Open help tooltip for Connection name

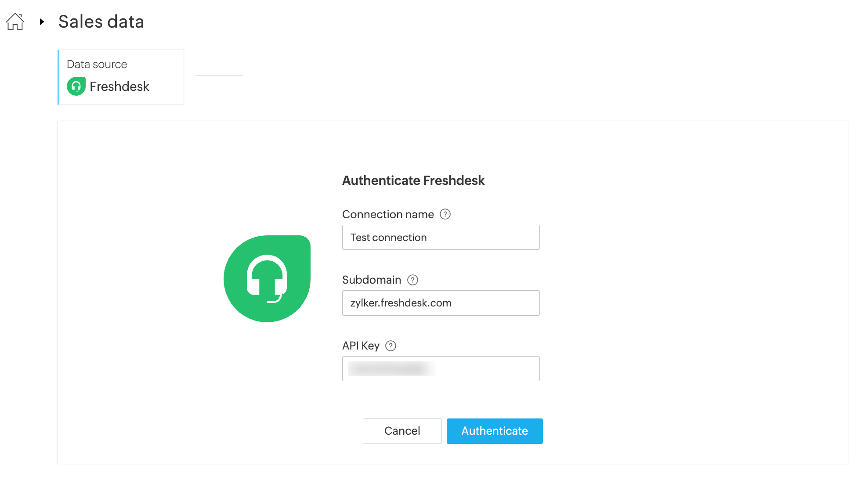[445, 214]
